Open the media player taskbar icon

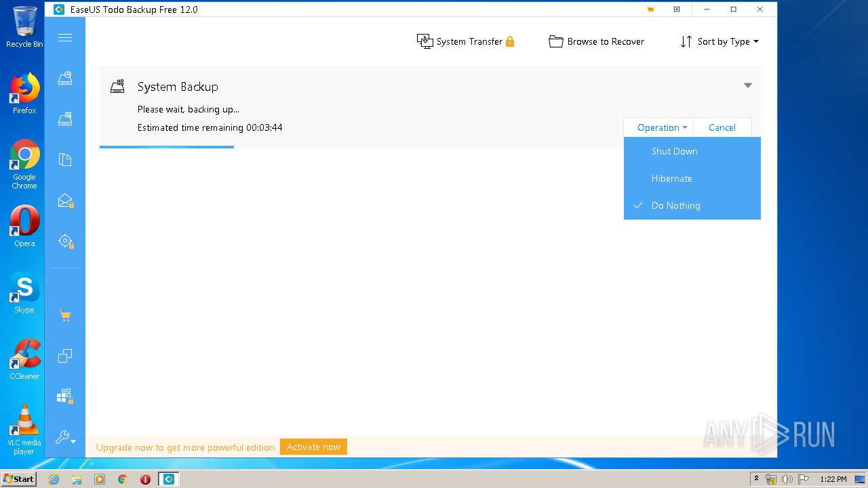click(x=100, y=479)
